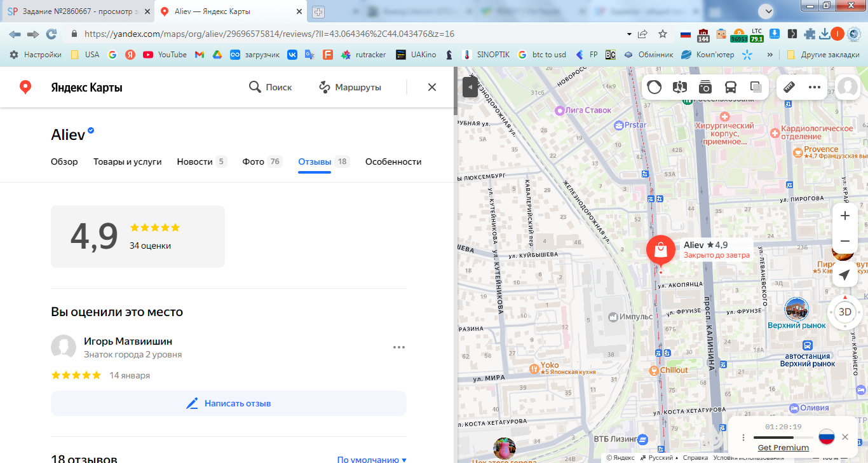This screenshot has width=868, height=463.
Task: Open Маршруты route planner
Action: [x=350, y=87]
